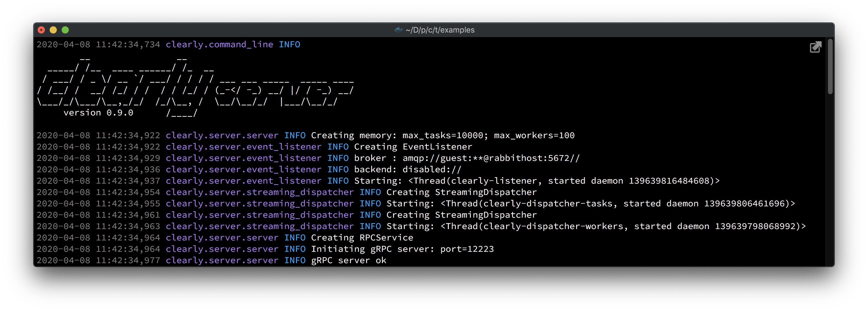Click the timestamp '11:42:34,734'
The image size is (868, 311).
point(128,45)
